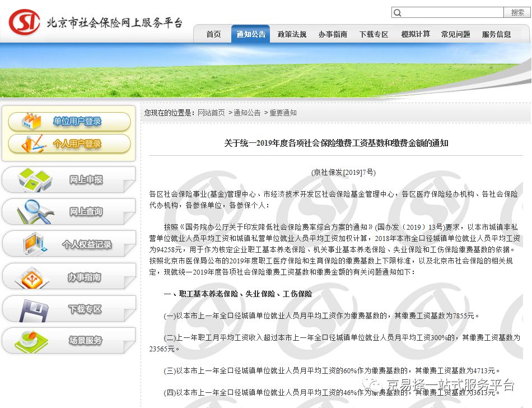
Task: Click the computer icon for 个人权益记录
Action: click(35, 244)
